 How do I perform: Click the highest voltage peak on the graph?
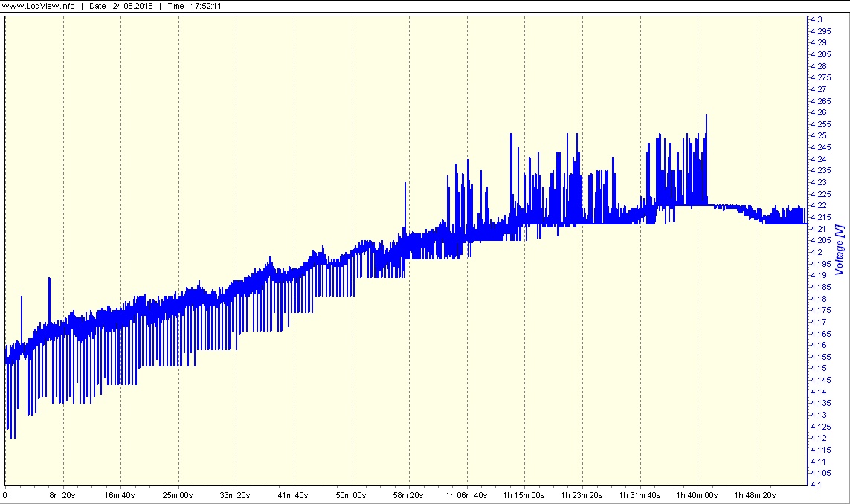click(x=706, y=116)
